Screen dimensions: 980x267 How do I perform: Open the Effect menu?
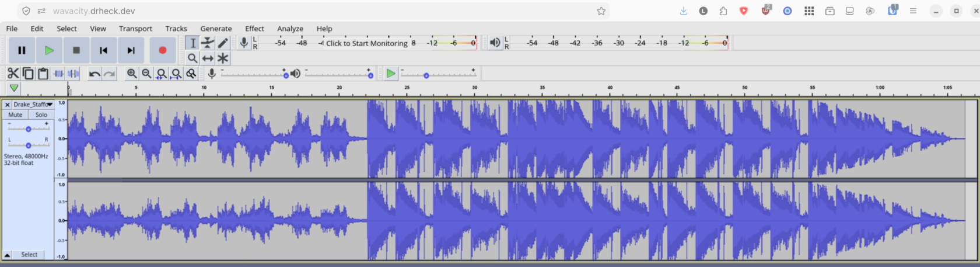pos(254,28)
